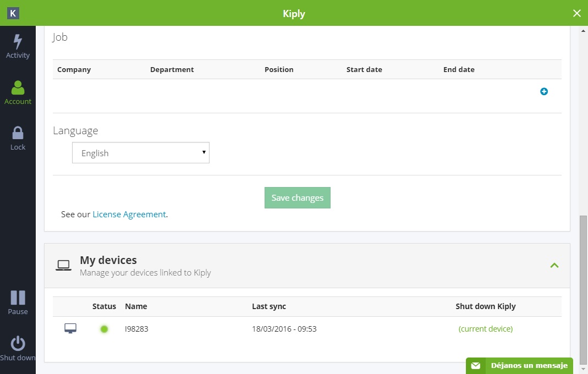Open the Language selection dropdown
This screenshot has height=374, width=588.
pyautogui.click(x=140, y=152)
